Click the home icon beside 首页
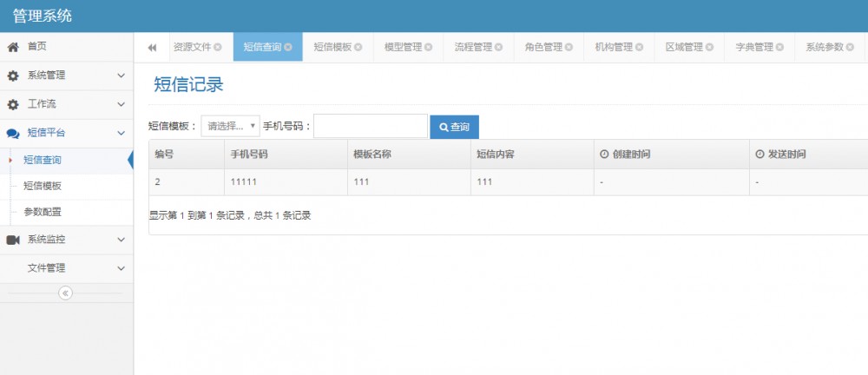Image resolution: width=868 pixels, height=375 pixels. pos(13,47)
